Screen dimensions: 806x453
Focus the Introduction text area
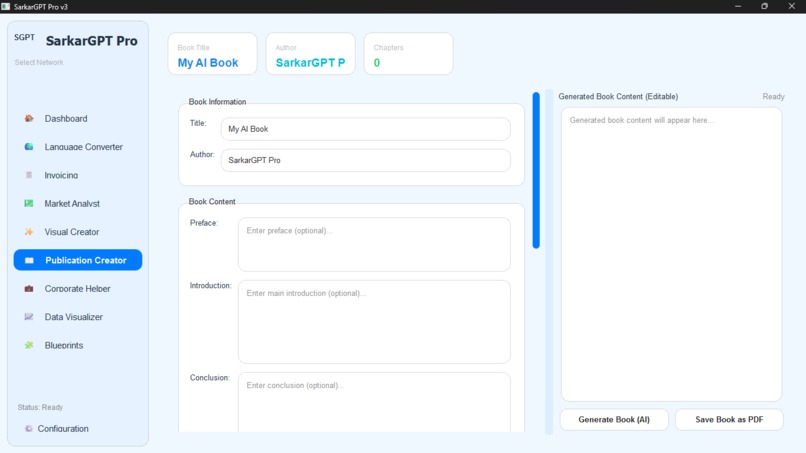coord(374,322)
